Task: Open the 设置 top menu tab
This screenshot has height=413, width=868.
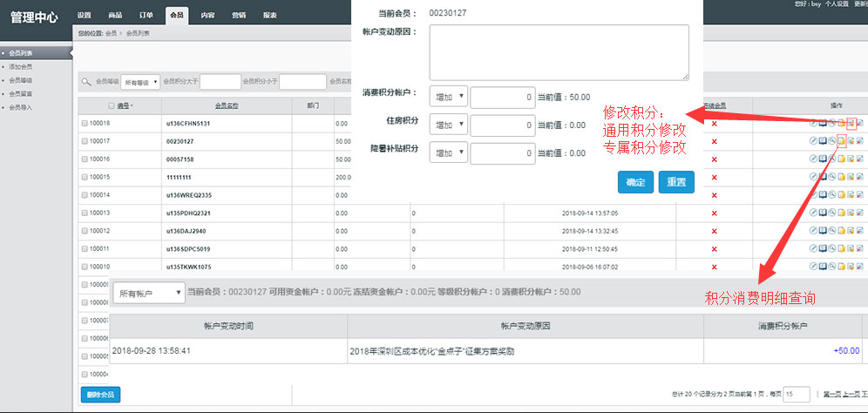Action: (x=85, y=15)
